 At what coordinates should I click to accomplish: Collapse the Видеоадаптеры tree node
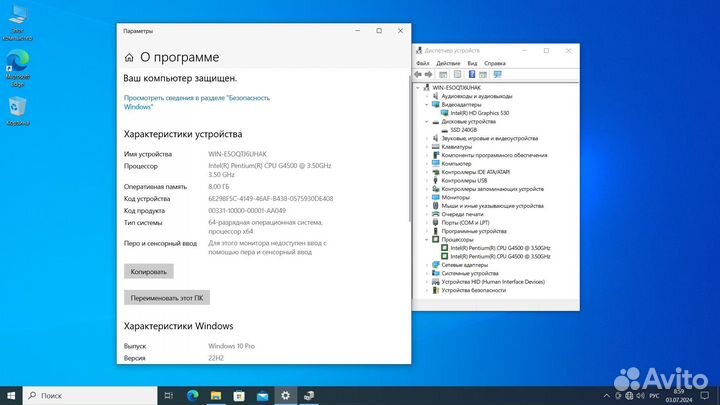pos(428,104)
